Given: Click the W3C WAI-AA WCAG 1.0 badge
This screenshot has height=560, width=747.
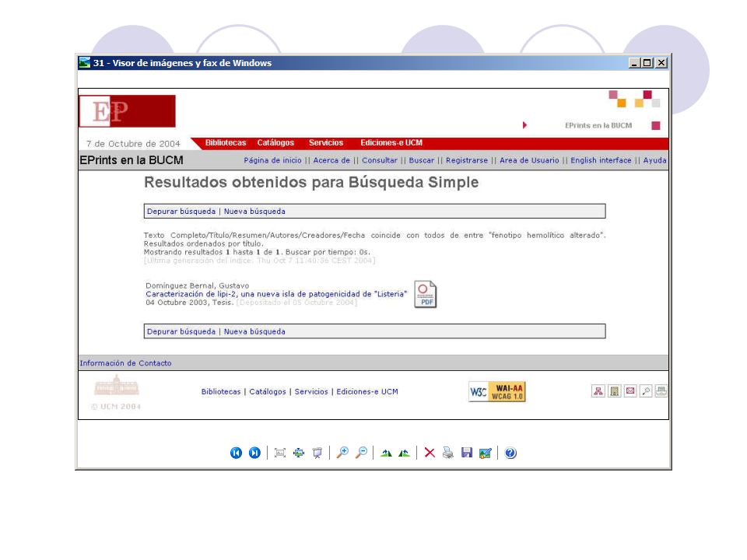Looking at the screenshot, I should [497, 391].
